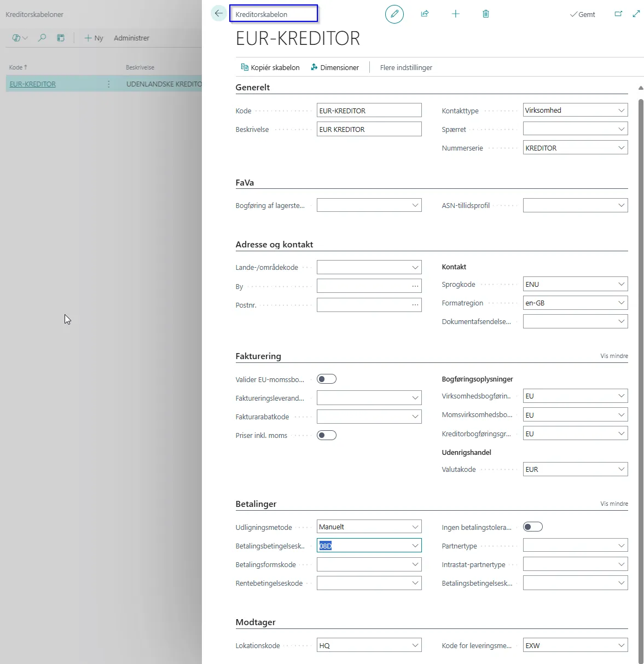Click the plus icon to create new

coord(455,14)
